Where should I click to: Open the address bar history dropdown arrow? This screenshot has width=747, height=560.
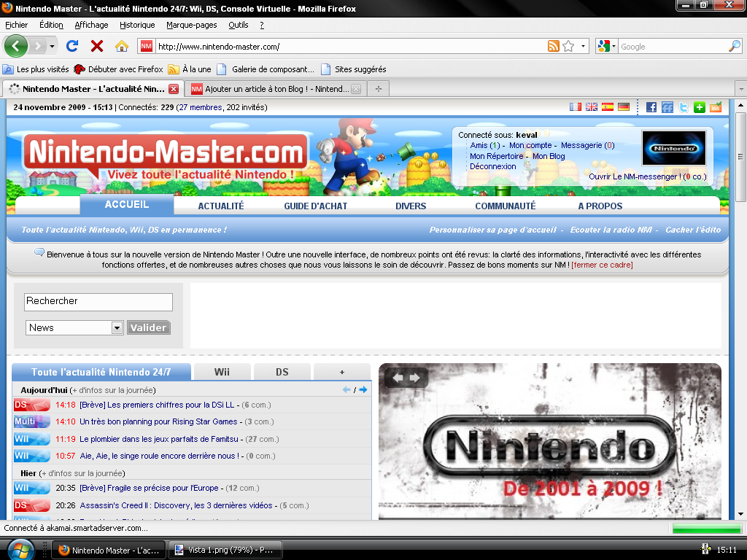583,46
